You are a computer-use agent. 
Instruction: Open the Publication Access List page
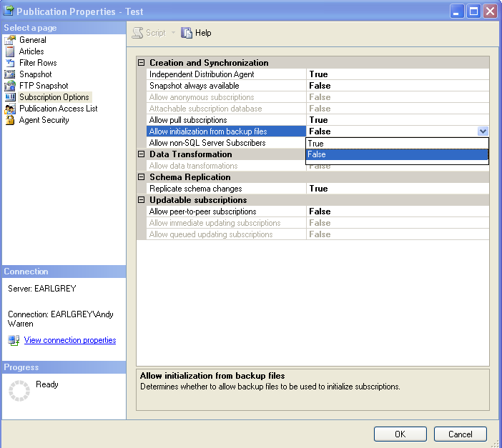point(58,109)
